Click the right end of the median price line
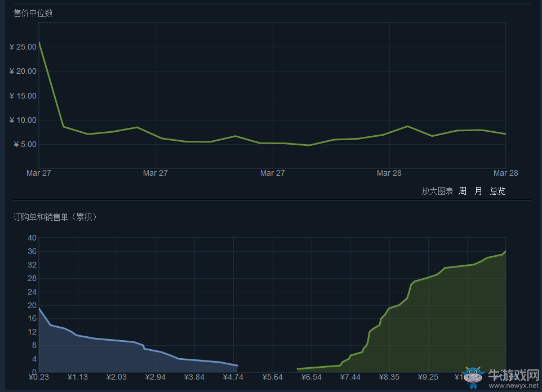Image resolution: width=542 pixels, height=392 pixels. [505, 134]
